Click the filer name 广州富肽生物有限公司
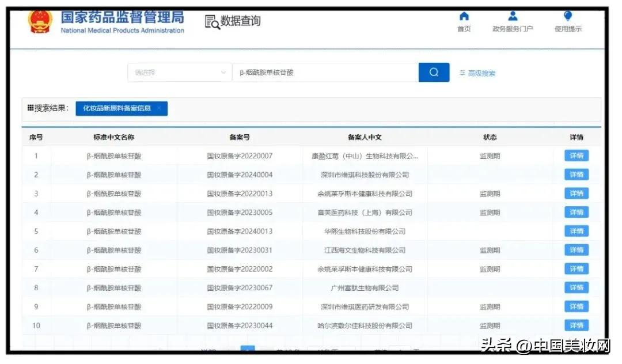This screenshot has height=364, width=622. [365, 288]
